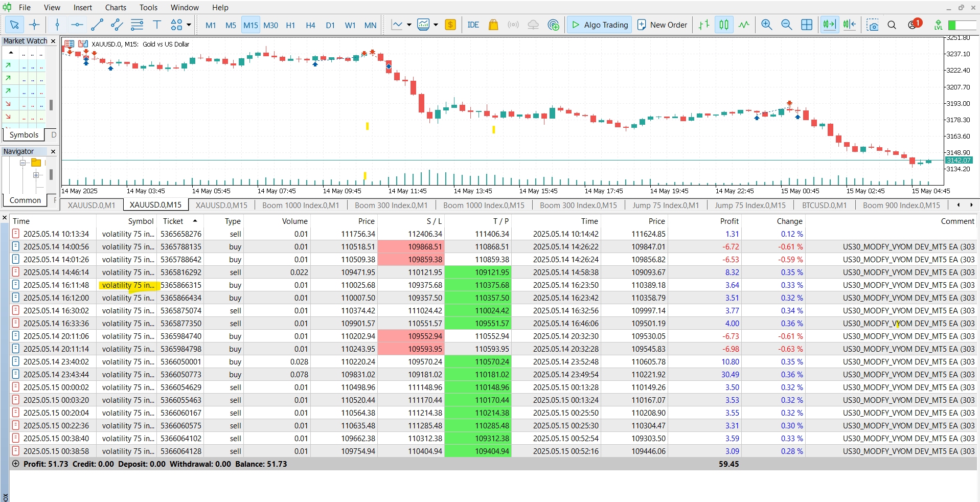Set timeframe to M15
The width and height of the screenshot is (980, 502).
pyautogui.click(x=250, y=25)
